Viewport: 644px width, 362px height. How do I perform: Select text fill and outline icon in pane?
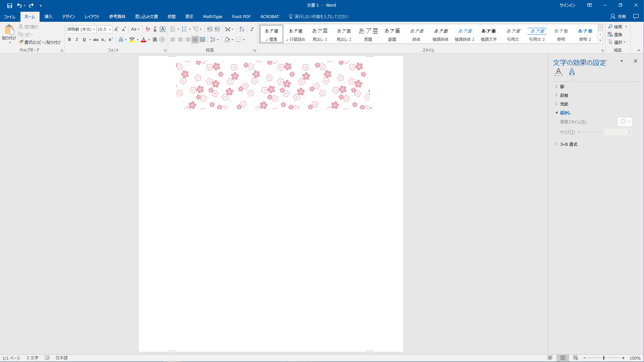pos(559,72)
